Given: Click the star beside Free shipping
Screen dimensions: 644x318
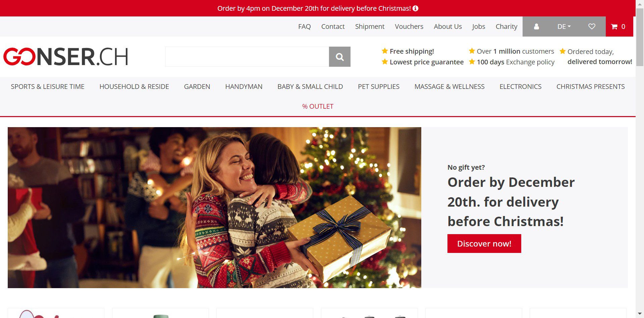Looking at the screenshot, I should (x=385, y=51).
